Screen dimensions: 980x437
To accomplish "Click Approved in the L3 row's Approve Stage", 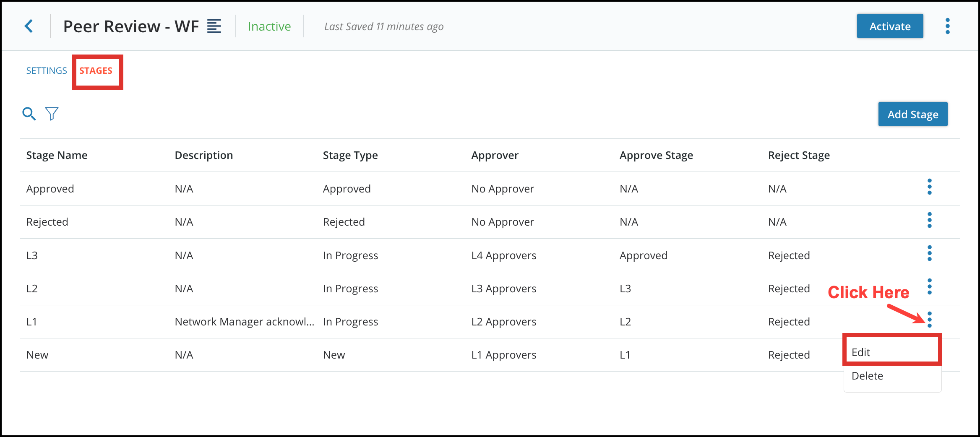I will click(x=643, y=255).
